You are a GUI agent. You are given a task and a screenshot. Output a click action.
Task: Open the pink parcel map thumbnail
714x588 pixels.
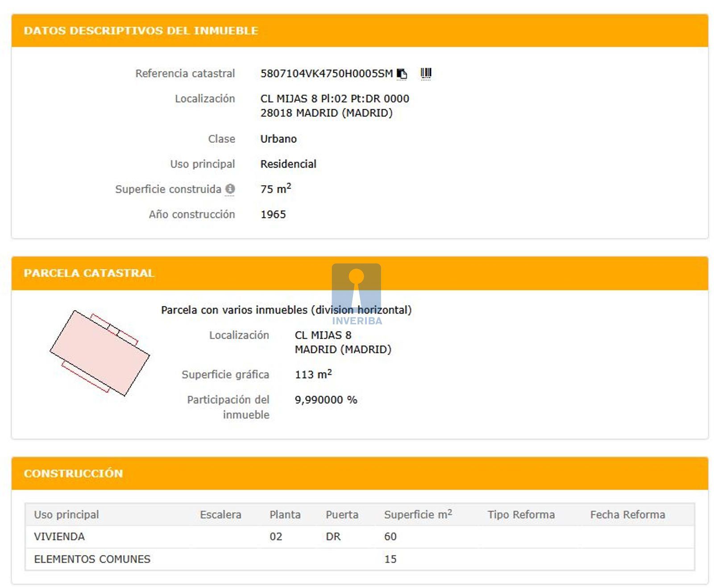pos(100,353)
